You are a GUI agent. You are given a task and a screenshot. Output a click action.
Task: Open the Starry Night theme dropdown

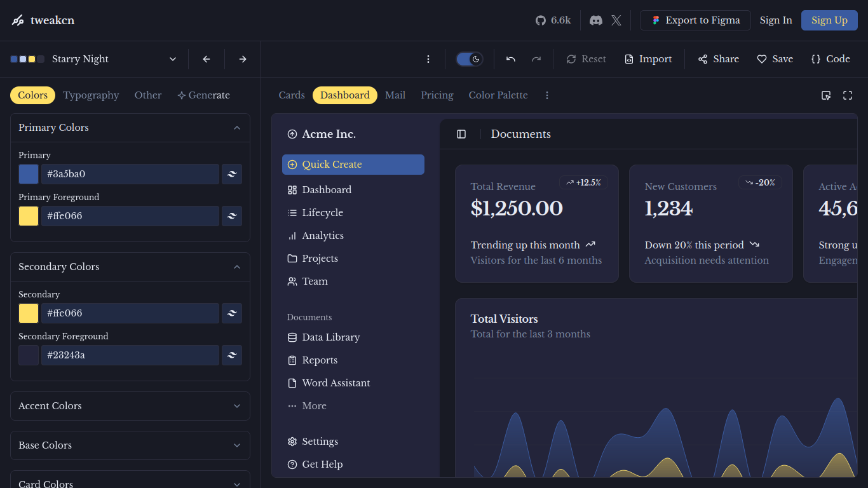[94, 59]
